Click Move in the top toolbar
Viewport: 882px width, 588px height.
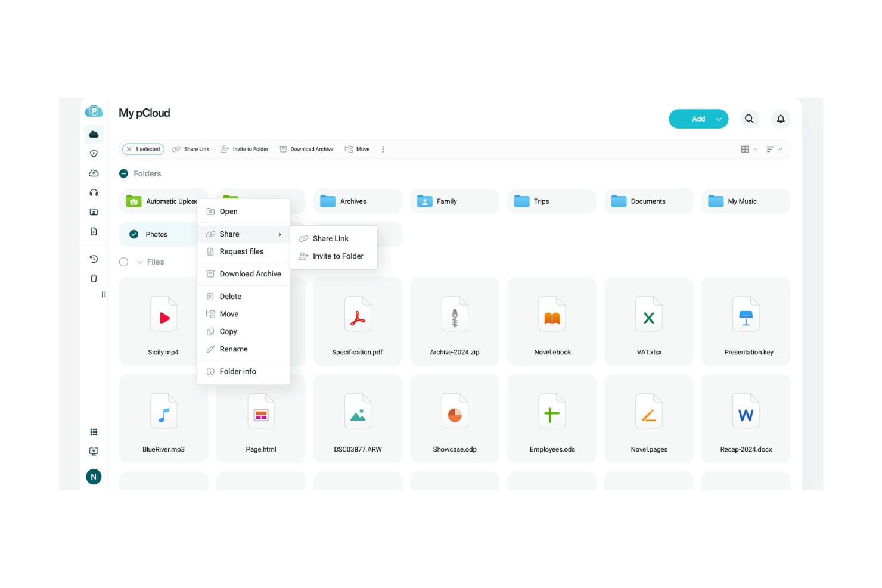(x=357, y=150)
